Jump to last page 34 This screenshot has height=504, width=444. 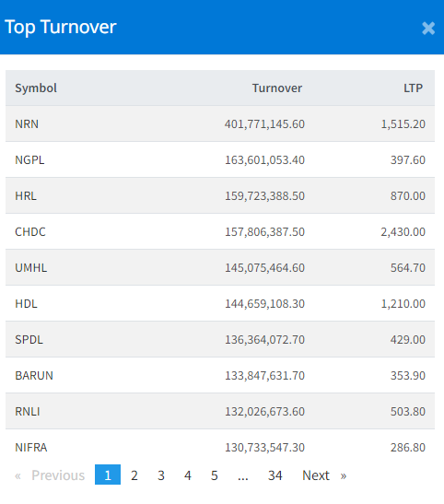point(275,475)
